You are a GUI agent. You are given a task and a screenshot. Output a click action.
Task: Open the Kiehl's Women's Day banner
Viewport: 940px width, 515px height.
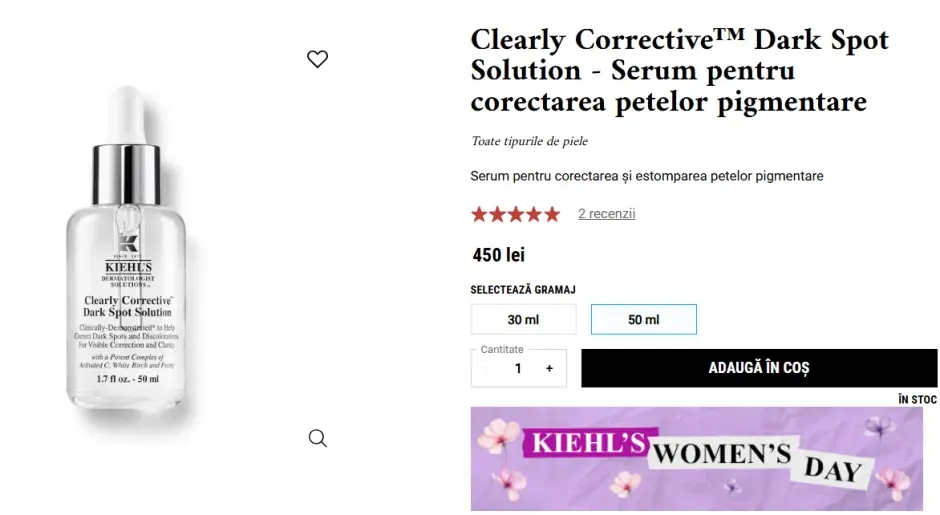(x=696, y=458)
